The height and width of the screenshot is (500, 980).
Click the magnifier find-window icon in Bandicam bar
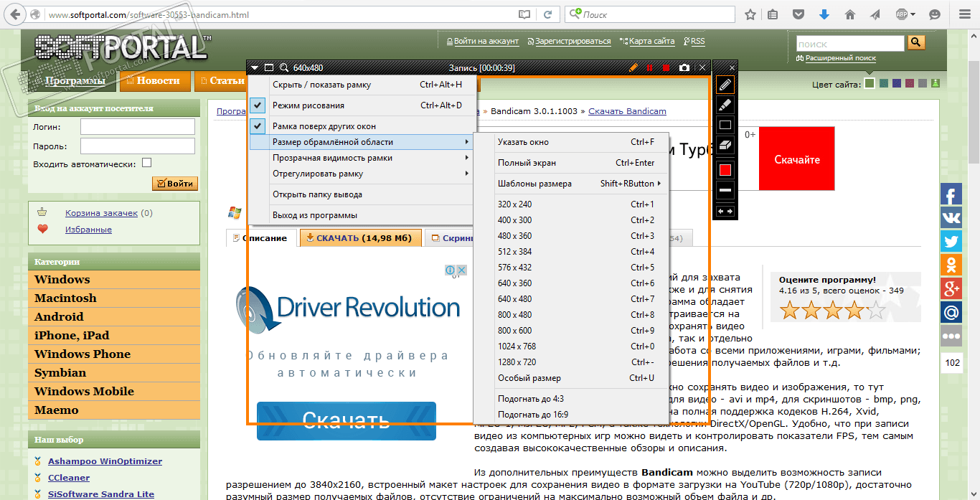(284, 67)
